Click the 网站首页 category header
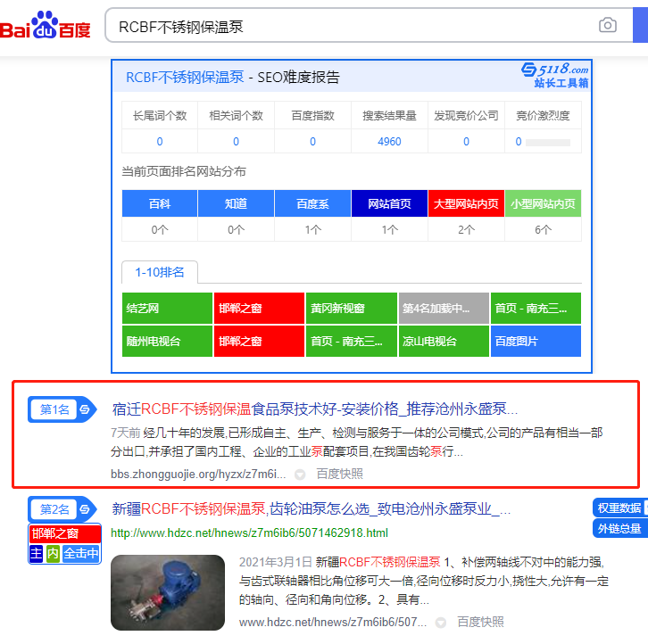648x644 pixels. coord(389,203)
